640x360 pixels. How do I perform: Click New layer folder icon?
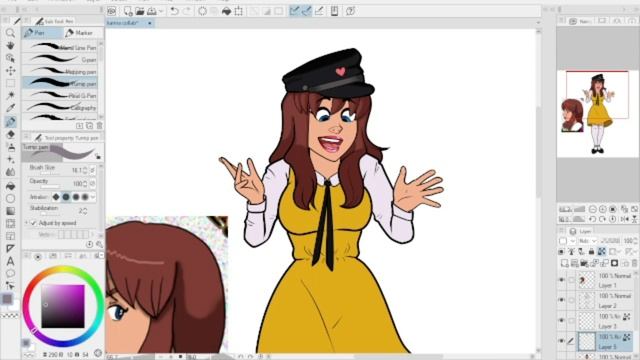coord(584,263)
